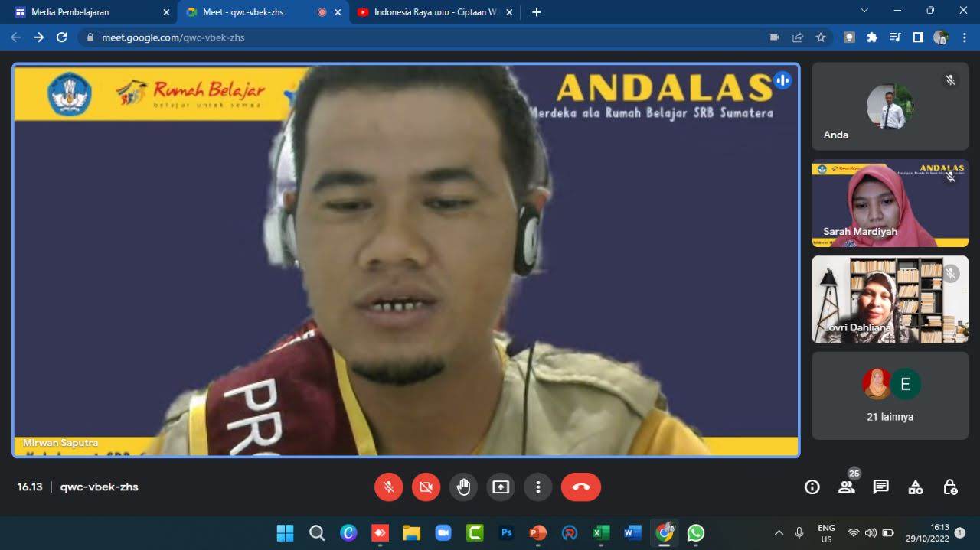This screenshot has width=980, height=550.
Task: Open the '21 lainnya' participants tile
Action: pyautogui.click(x=890, y=395)
